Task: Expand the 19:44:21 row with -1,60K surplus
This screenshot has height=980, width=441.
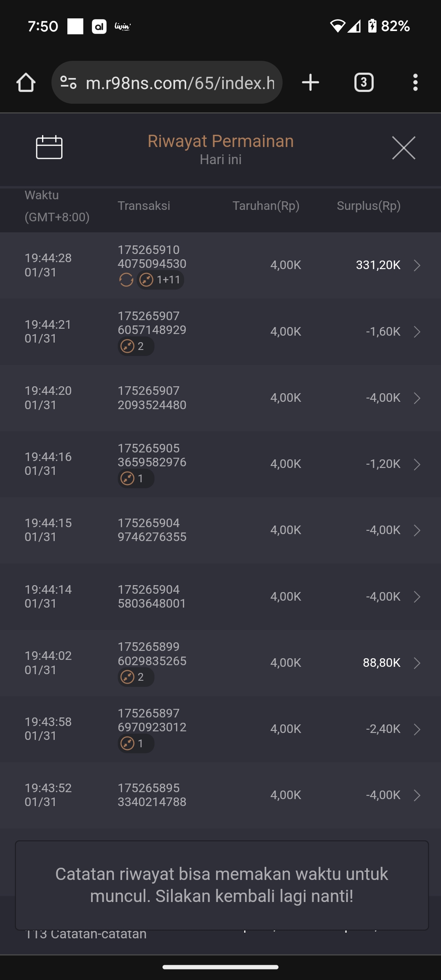Action: [x=417, y=332]
